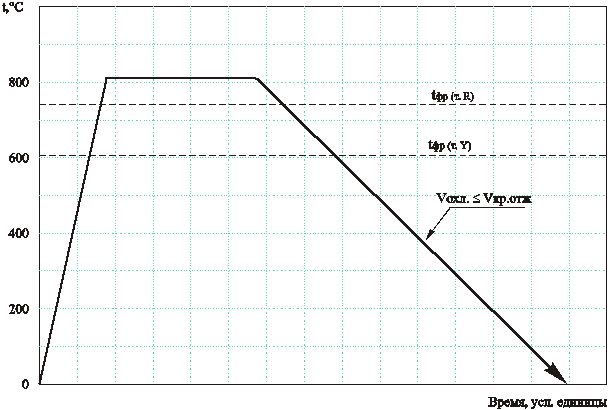The height and width of the screenshot is (410, 608).
Task: Click the horizontal time axis line
Action: click(300, 385)
